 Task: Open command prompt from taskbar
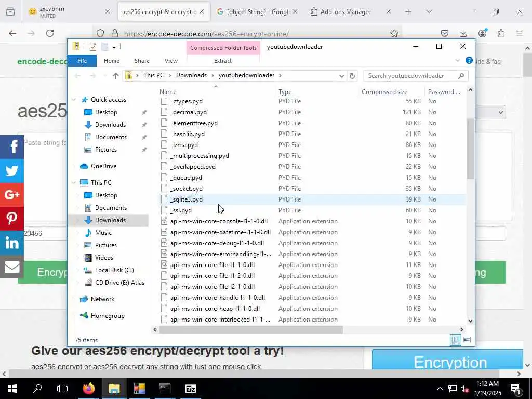[165, 389]
